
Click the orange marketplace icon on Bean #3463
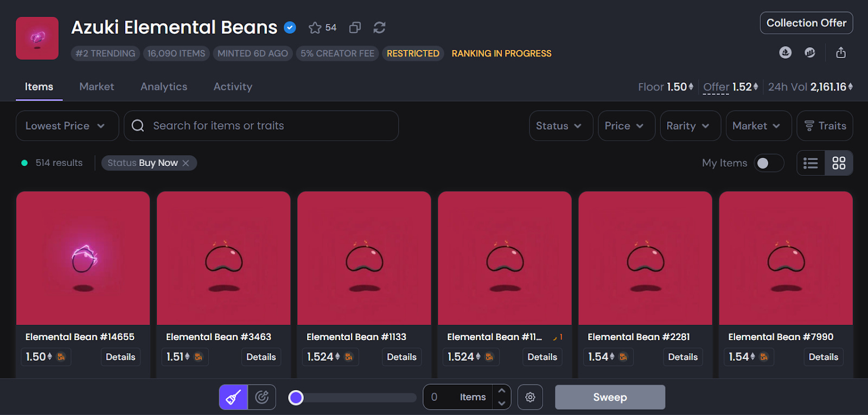tap(199, 357)
